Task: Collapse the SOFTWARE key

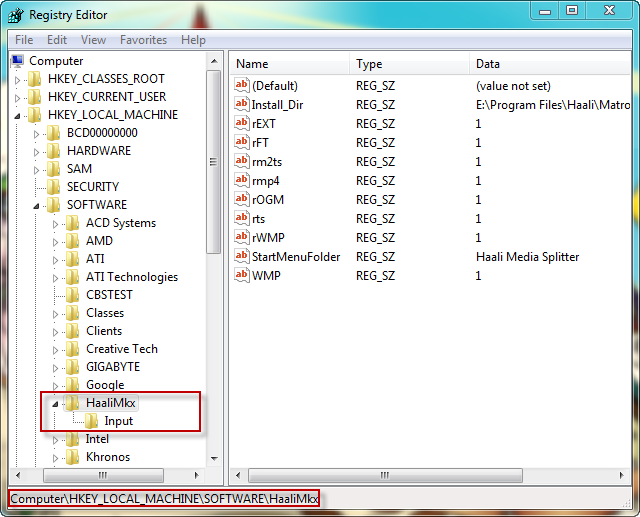Action: (x=36, y=206)
